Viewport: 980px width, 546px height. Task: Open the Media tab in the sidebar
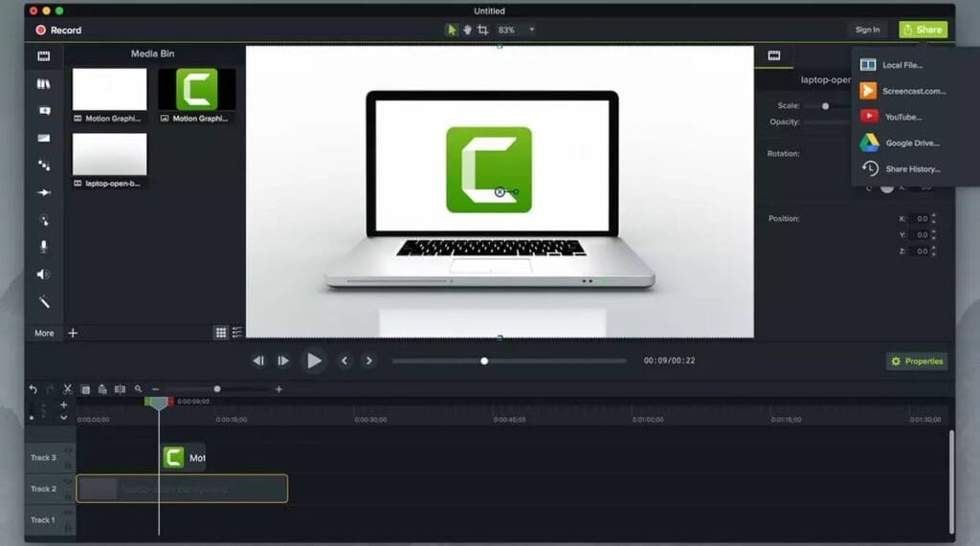pyautogui.click(x=44, y=56)
